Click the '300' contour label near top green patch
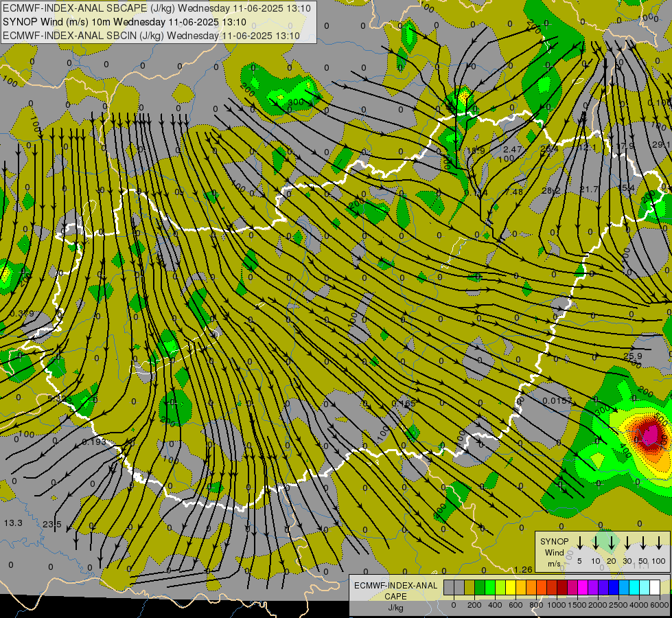 296,102
